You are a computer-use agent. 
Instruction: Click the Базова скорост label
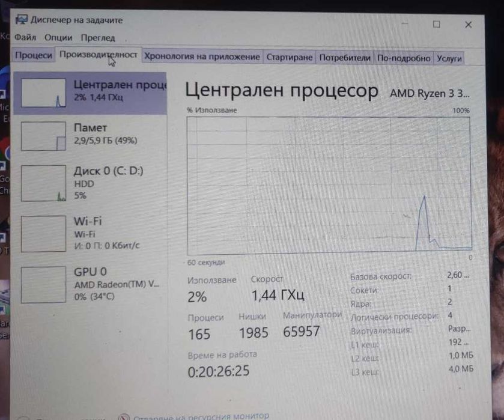point(381,276)
